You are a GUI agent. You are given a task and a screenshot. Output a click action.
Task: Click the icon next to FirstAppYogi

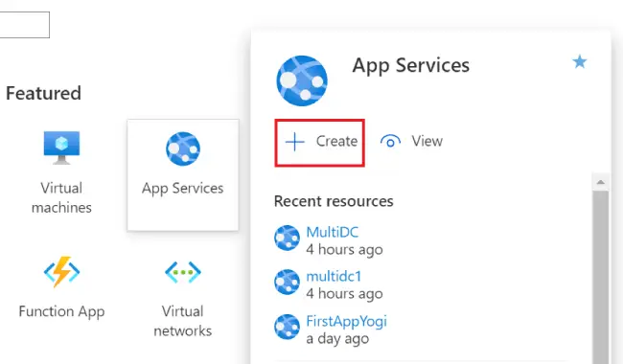click(287, 327)
